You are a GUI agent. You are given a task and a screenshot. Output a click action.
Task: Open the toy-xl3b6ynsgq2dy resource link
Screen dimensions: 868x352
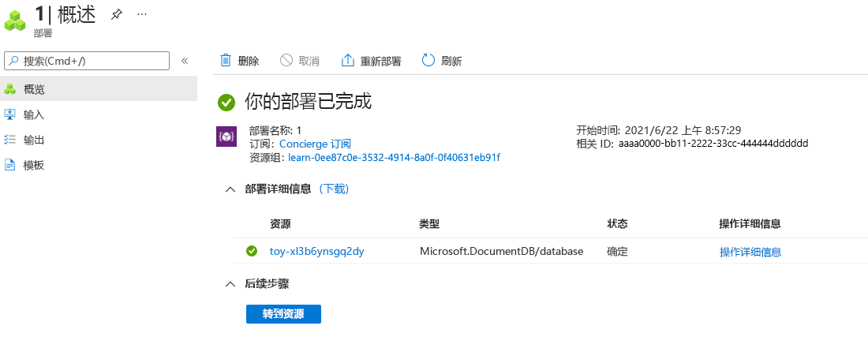[317, 251]
